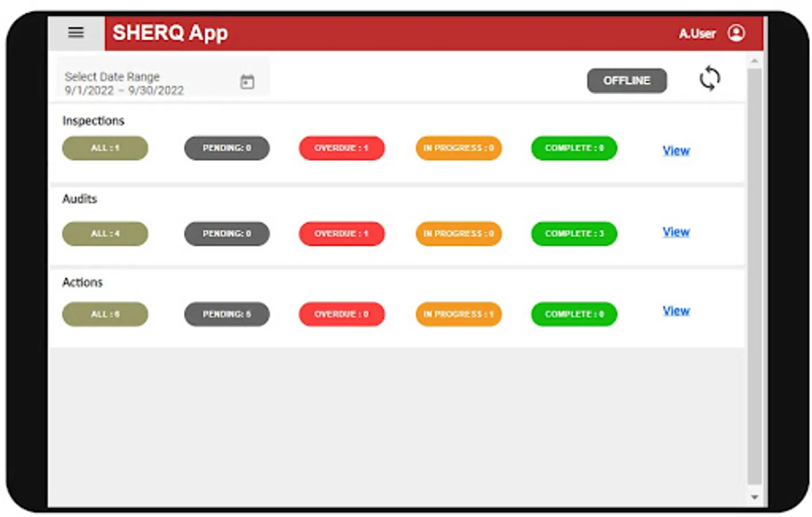Click the sync refresh icon

(710, 79)
